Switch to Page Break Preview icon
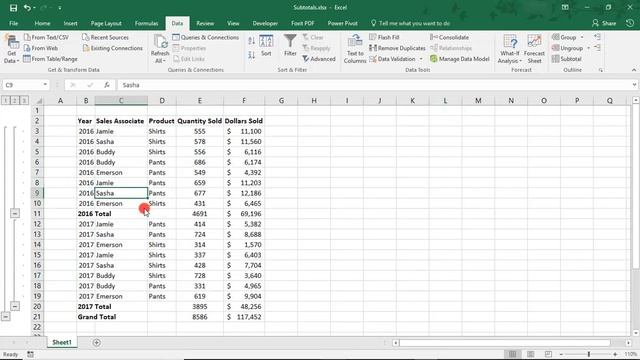Viewport: 640px width, 360px height. 549,354
